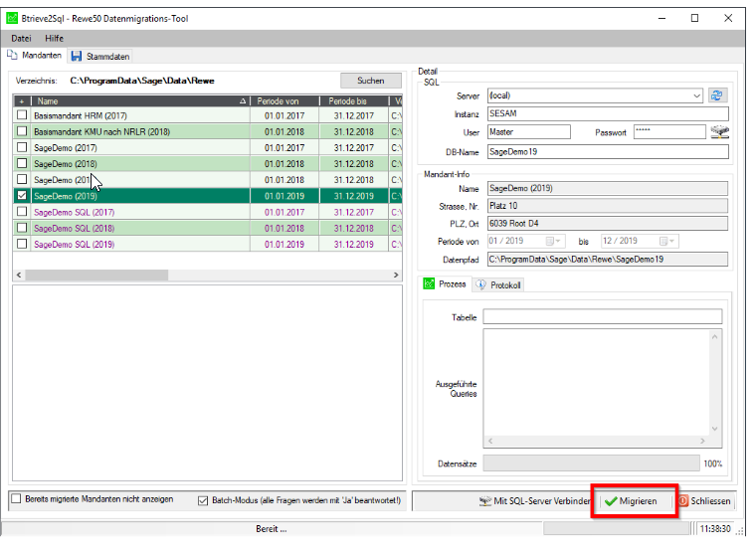Click 'Mit SQL-Server Verbinden' button
The height and width of the screenshot is (555, 756).
(x=534, y=501)
